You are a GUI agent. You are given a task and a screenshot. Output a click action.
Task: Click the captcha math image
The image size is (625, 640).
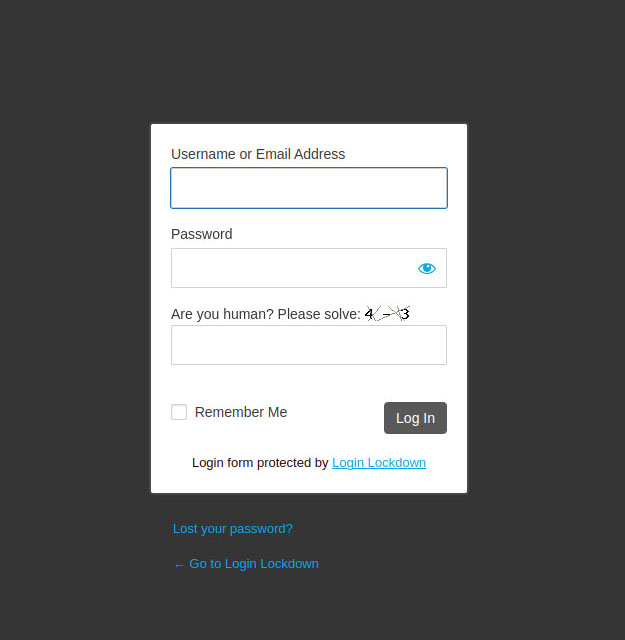point(388,314)
